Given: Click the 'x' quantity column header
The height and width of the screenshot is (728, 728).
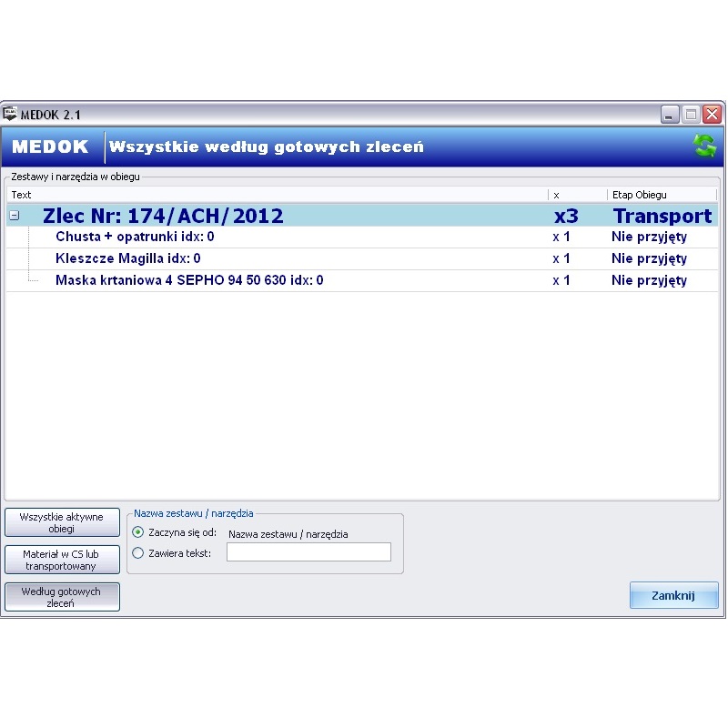Looking at the screenshot, I should point(576,195).
